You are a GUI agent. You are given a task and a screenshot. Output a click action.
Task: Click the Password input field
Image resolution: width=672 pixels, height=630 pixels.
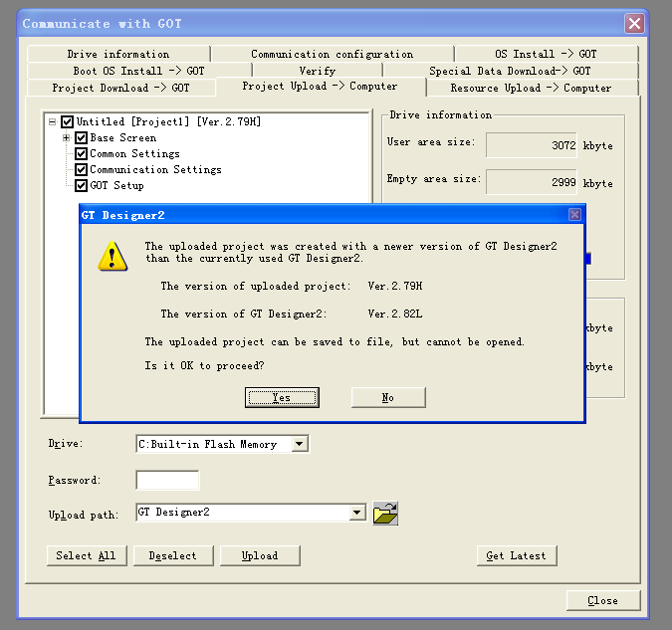click(167, 481)
